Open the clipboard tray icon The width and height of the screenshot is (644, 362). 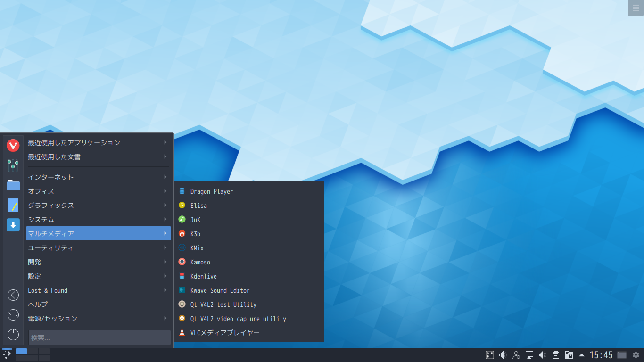point(556,355)
